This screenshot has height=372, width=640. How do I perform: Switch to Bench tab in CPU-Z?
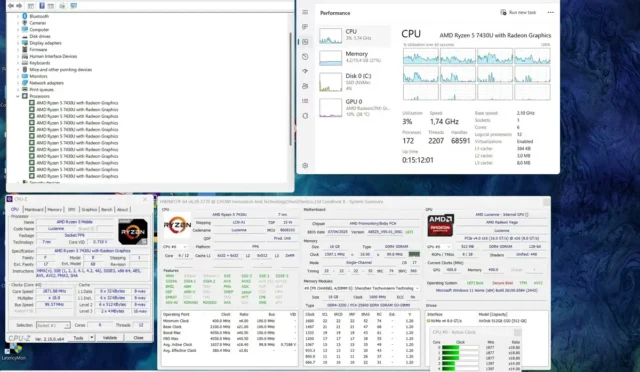(x=107, y=209)
